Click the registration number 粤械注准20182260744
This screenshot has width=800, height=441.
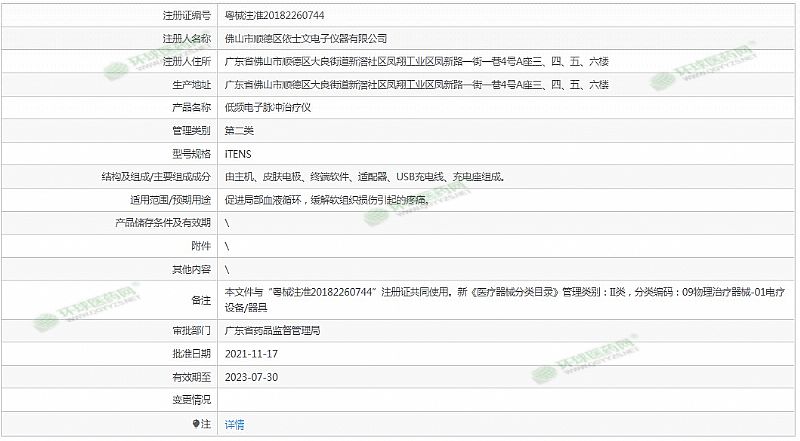pos(273,16)
